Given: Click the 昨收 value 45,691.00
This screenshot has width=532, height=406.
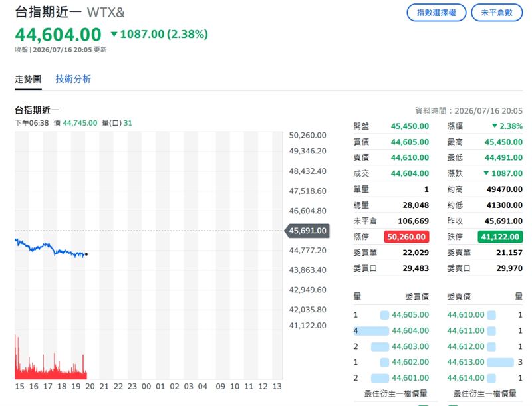Looking at the screenshot, I should point(503,221).
